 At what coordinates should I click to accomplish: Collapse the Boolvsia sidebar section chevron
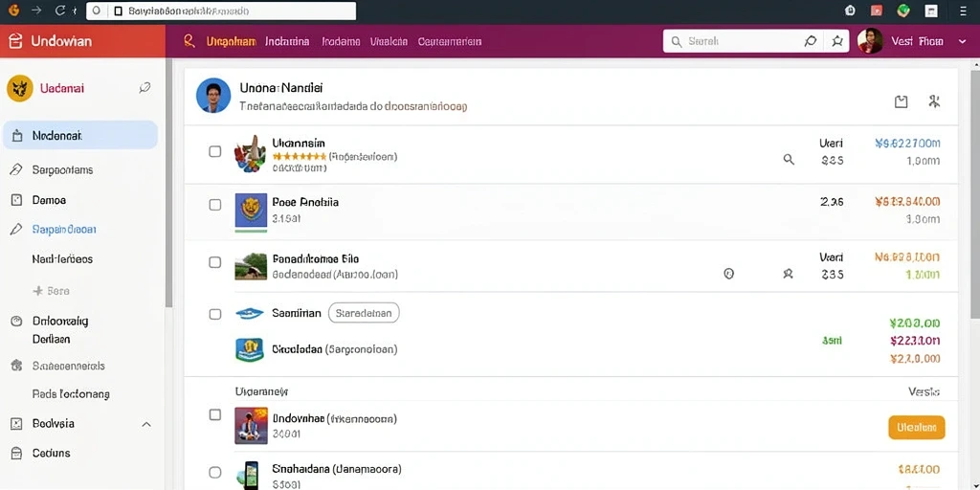tap(146, 424)
